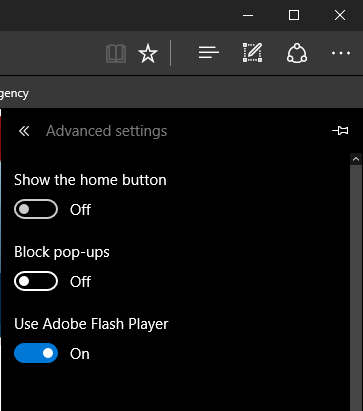The image size is (363, 411).
Task: Click the Use Adobe Flash Player label
Action: [x=91, y=324]
